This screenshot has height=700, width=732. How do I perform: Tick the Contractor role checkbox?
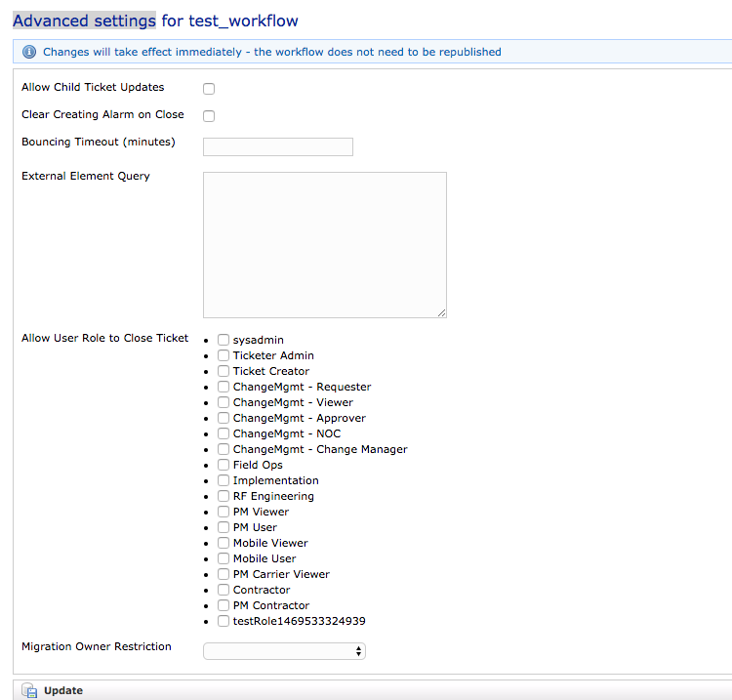[x=224, y=590]
